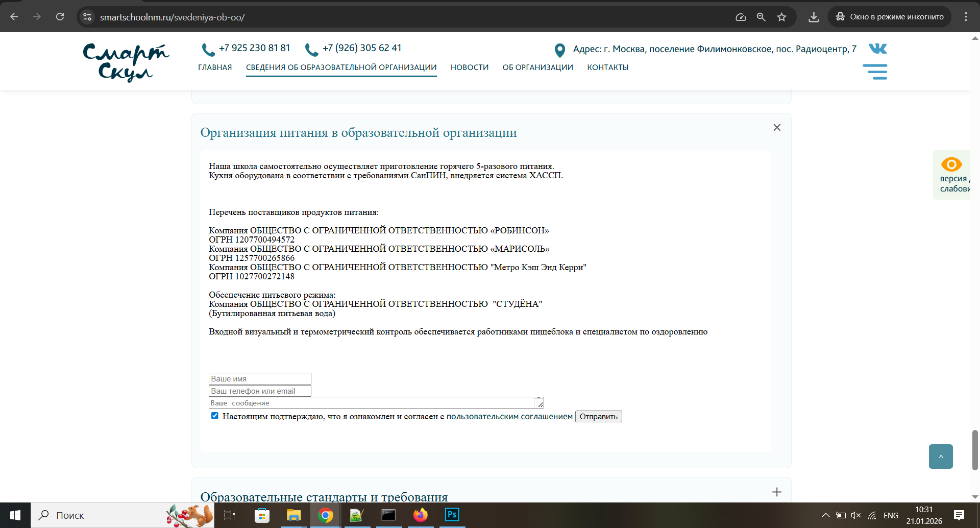
Task: Go to the НОВОСТИ menu item
Action: click(x=469, y=67)
